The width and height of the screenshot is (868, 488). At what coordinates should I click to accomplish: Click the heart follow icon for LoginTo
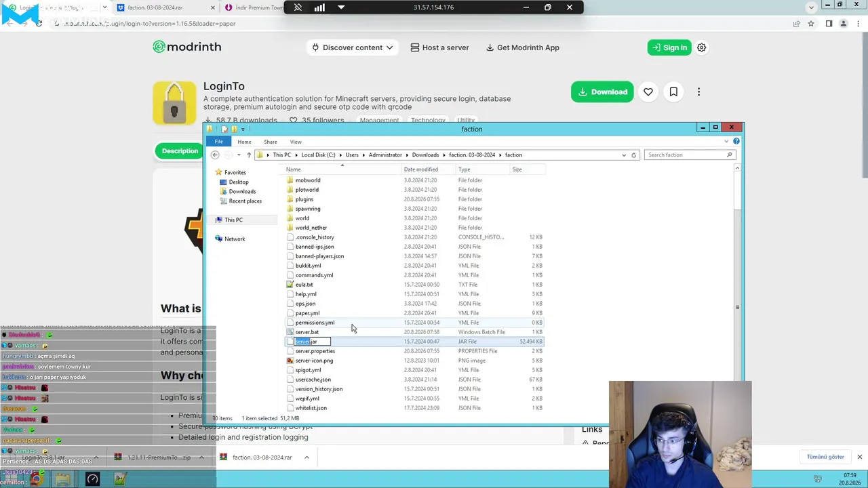pyautogui.click(x=648, y=92)
